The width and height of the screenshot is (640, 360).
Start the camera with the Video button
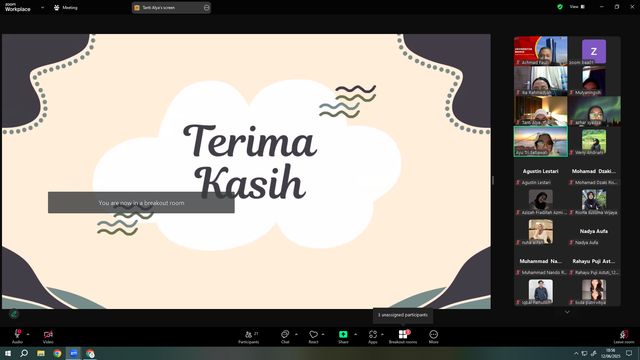coord(48,337)
